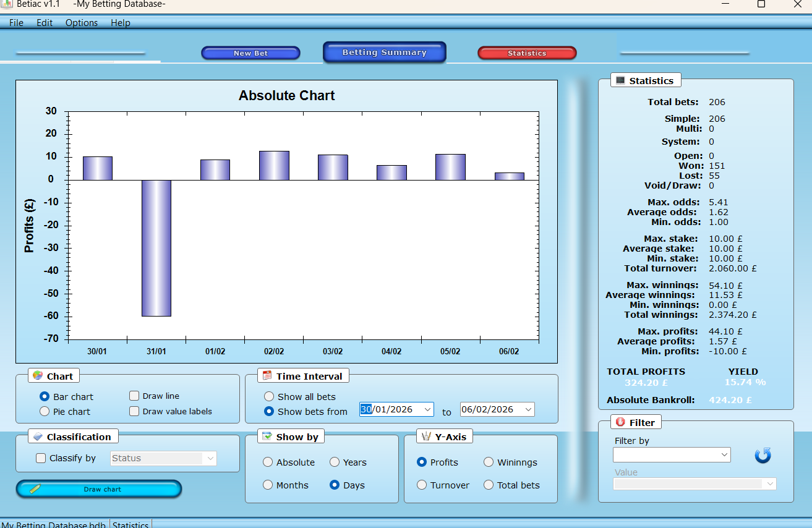The image size is (812, 528).
Task: Switch to the Statistics tab at bottom
Action: coord(130,524)
